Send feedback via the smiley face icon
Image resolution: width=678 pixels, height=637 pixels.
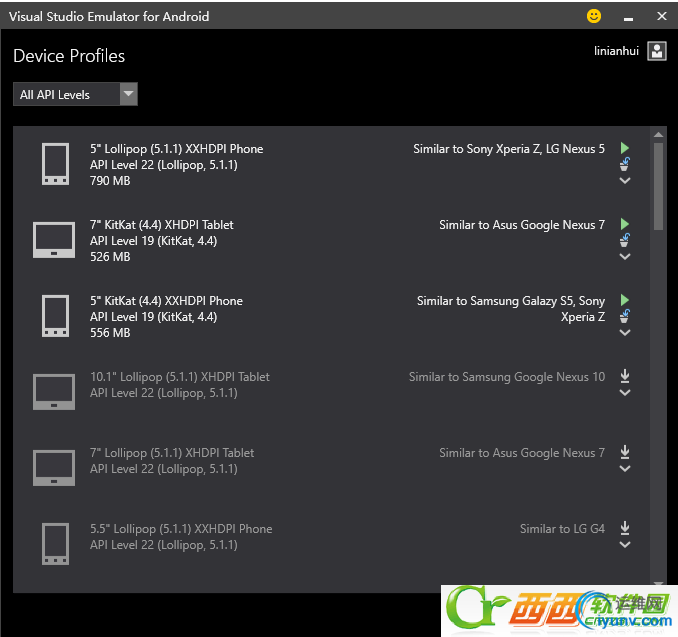594,16
